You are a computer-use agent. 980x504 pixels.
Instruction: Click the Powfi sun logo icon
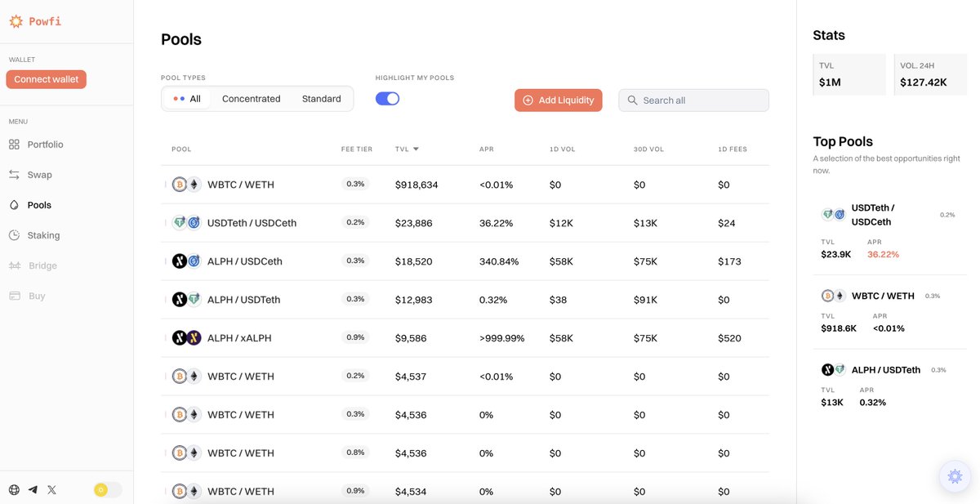[16, 21]
